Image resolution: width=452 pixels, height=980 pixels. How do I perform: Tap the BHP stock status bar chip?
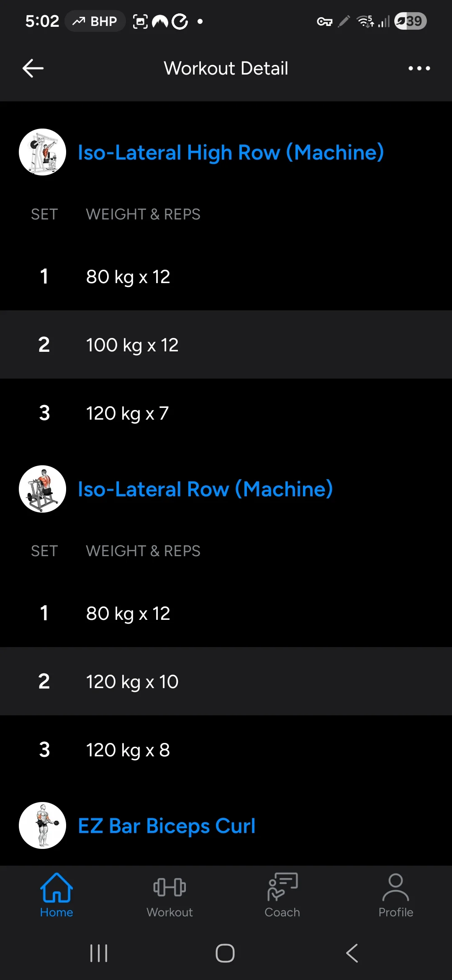tap(95, 21)
